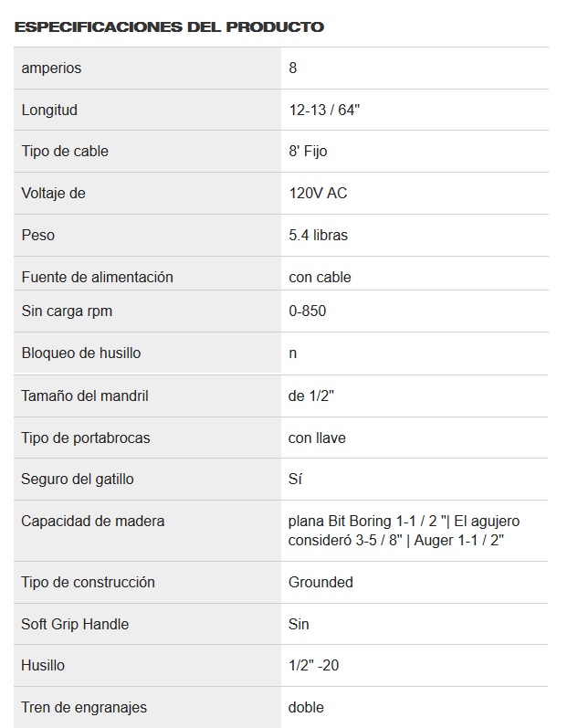Click the "ESPECIFICACIONES DEL PRODUCTO" heading
578x728 pixels.
tap(170, 26)
